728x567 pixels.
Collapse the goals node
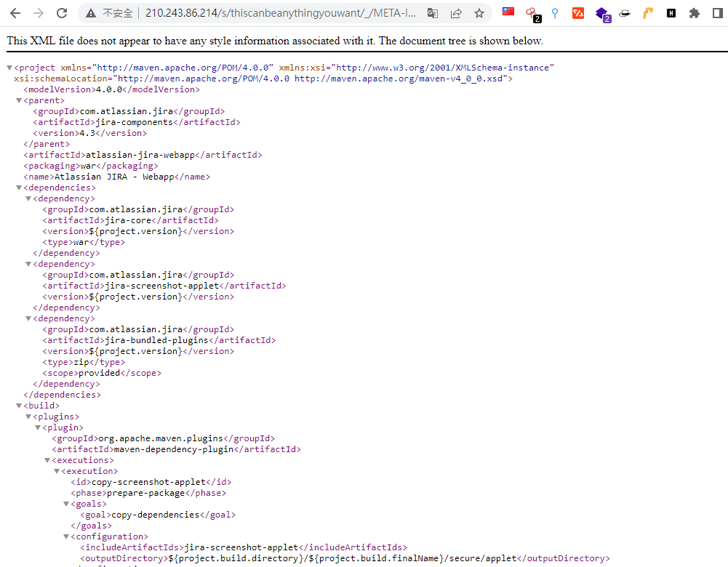pyautogui.click(x=66, y=504)
